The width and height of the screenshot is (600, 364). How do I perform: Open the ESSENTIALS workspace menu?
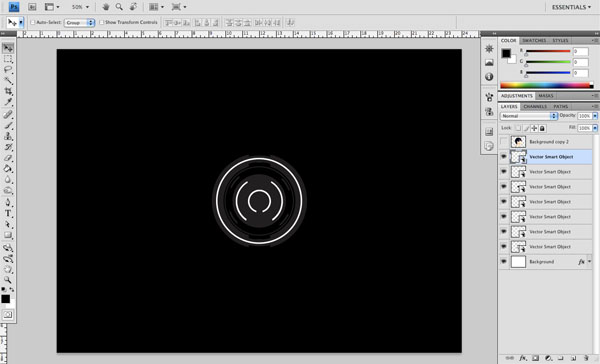[571, 7]
